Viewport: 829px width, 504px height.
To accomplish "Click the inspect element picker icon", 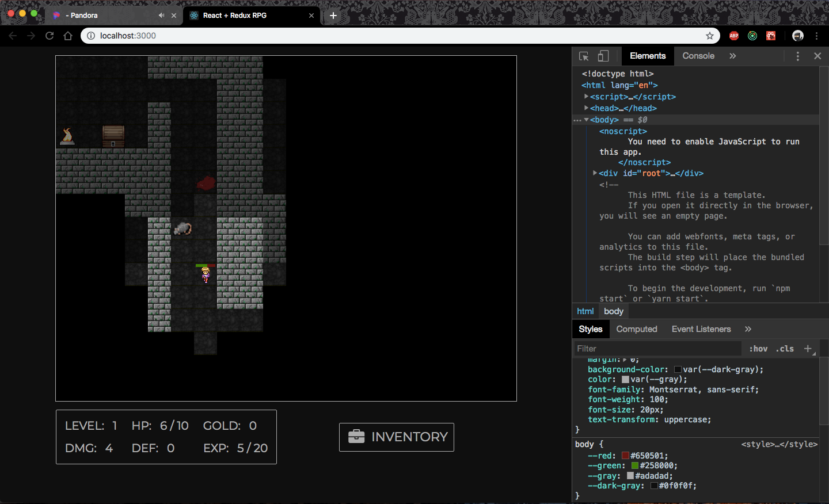I will pyautogui.click(x=584, y=56).
